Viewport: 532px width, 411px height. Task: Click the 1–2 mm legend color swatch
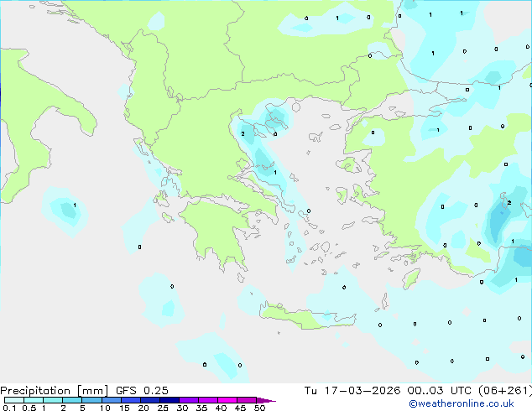click(53, 400)
